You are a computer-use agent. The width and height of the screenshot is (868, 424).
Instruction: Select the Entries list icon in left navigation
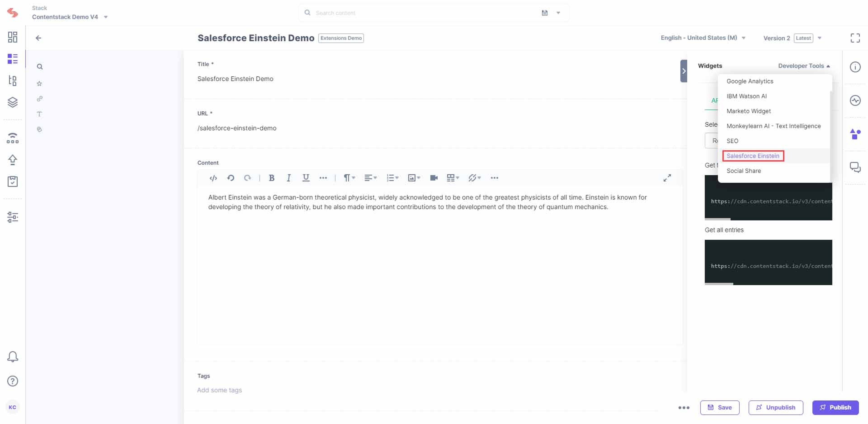point(12,59)
